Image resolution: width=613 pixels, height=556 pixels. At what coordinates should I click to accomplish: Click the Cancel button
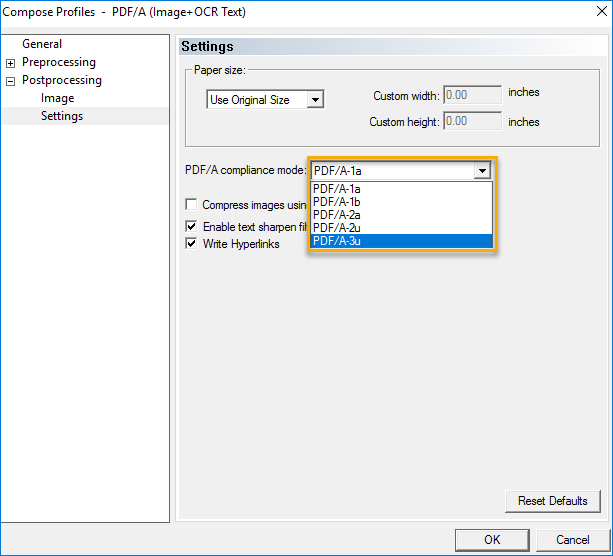click(x=572, y=540)
